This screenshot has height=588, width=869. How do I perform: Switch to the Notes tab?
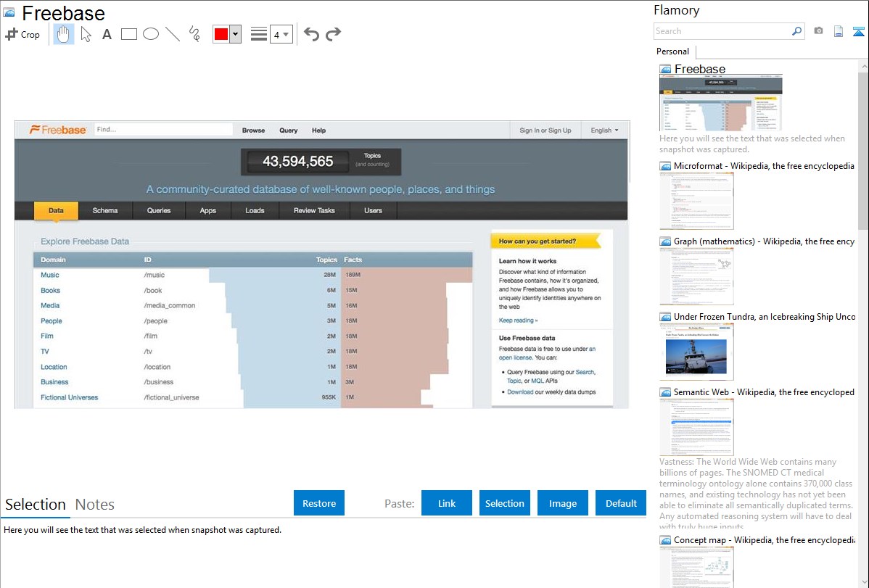pos(95,505)
